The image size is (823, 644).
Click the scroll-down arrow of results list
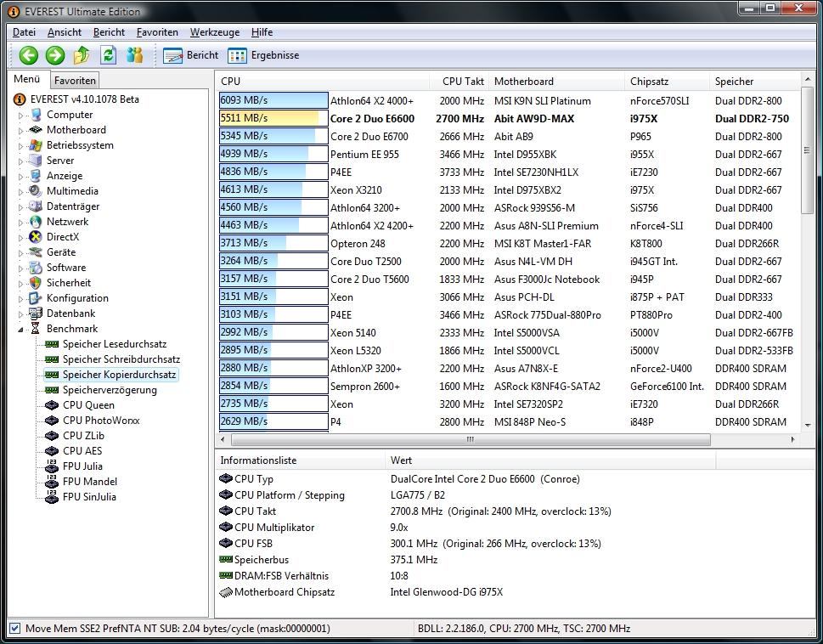click(x=807, y=425)
